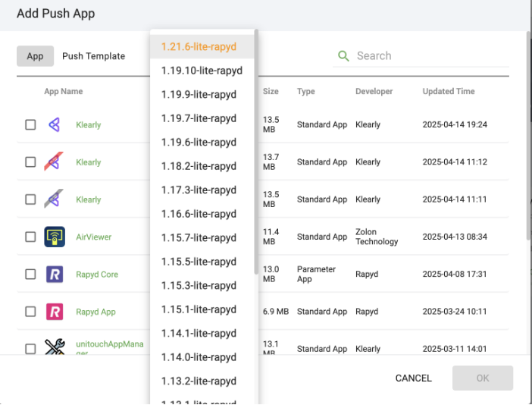Check the Klearly row updated 2025-04-14 11:11

[x=30, y=199]
